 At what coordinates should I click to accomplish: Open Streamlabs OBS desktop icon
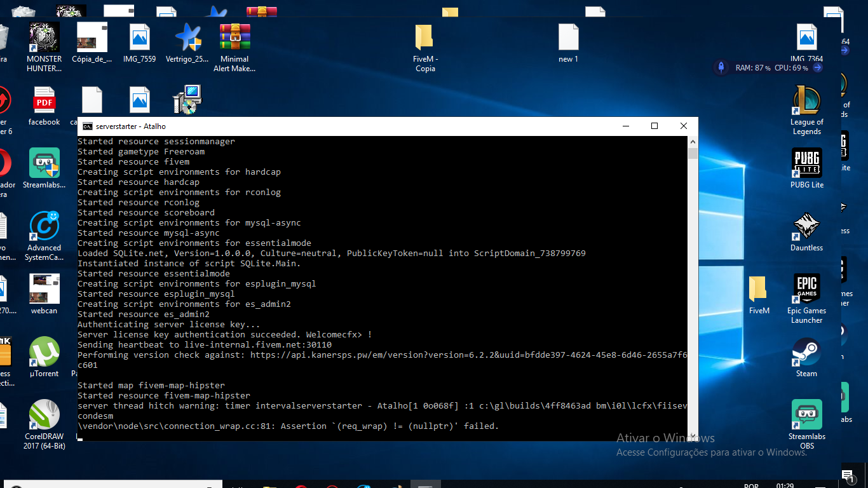(x=806, y=415)
